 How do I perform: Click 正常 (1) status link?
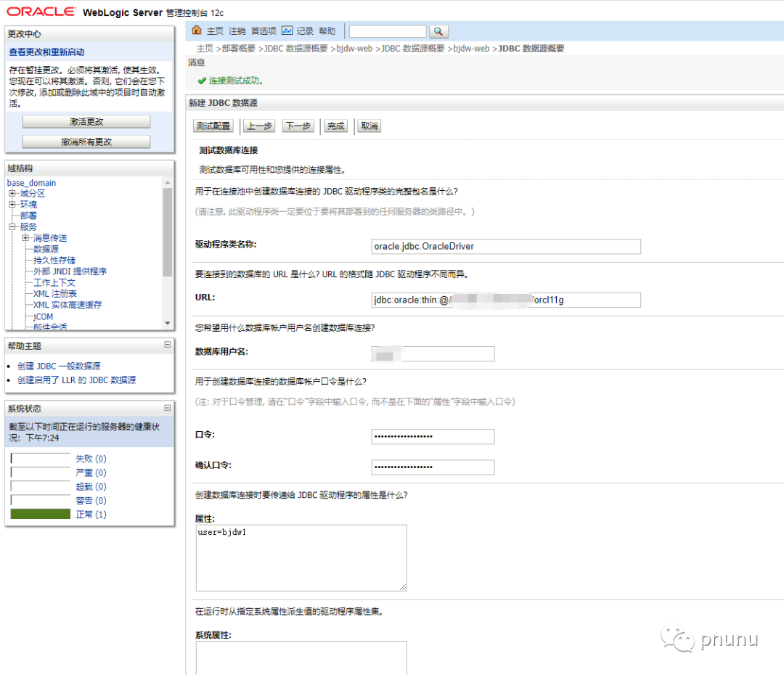coord(91,515)
